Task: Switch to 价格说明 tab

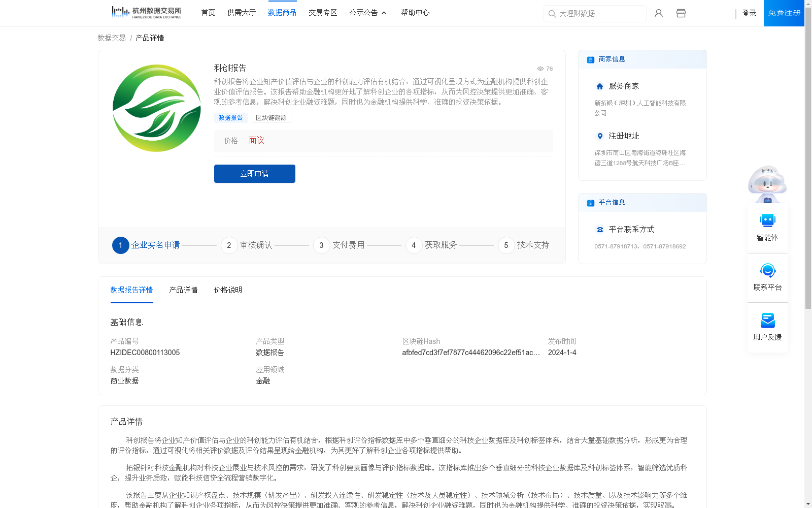Action: (228, 290)
